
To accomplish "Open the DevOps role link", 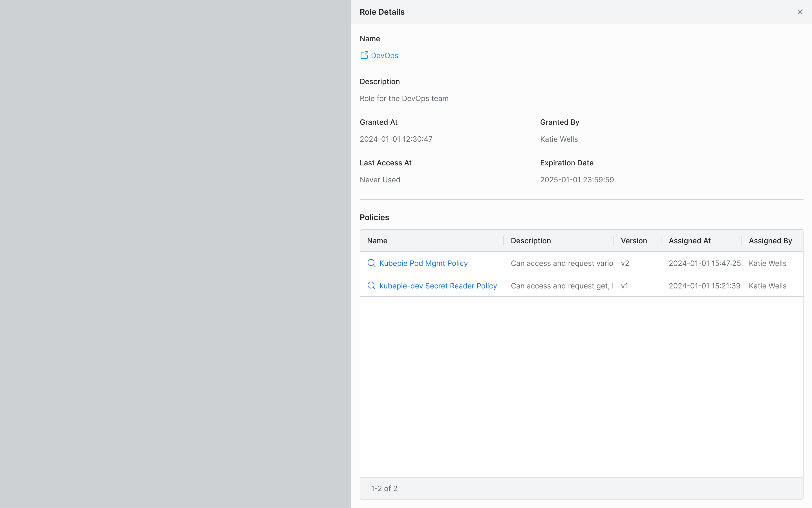I will [385, 55].
